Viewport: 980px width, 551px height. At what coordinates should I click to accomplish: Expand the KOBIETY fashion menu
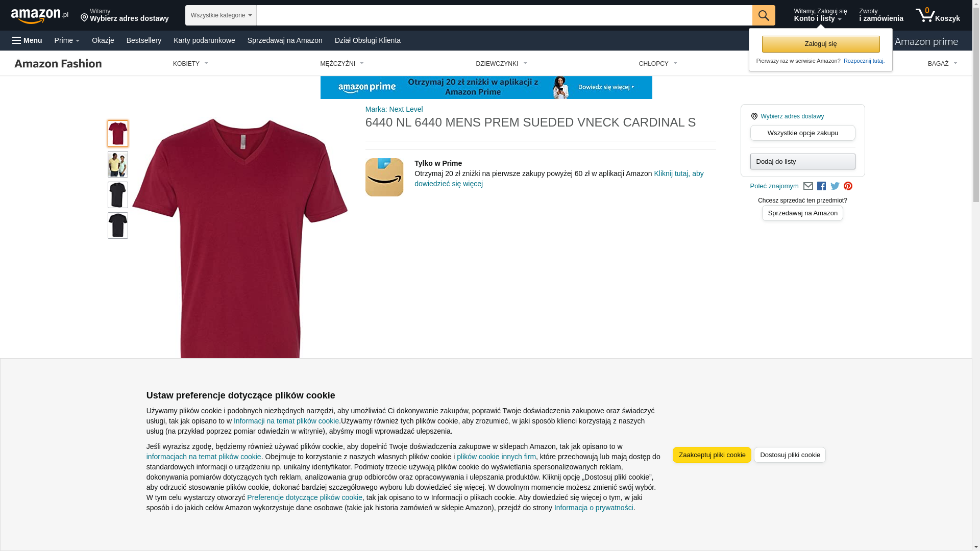coord(190,64)
